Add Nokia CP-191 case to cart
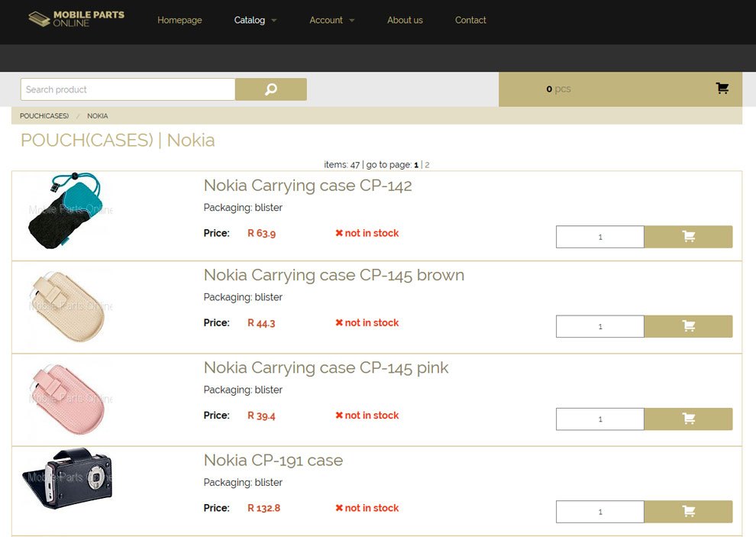Screen dimensions: 756x537 coord(688,512)
